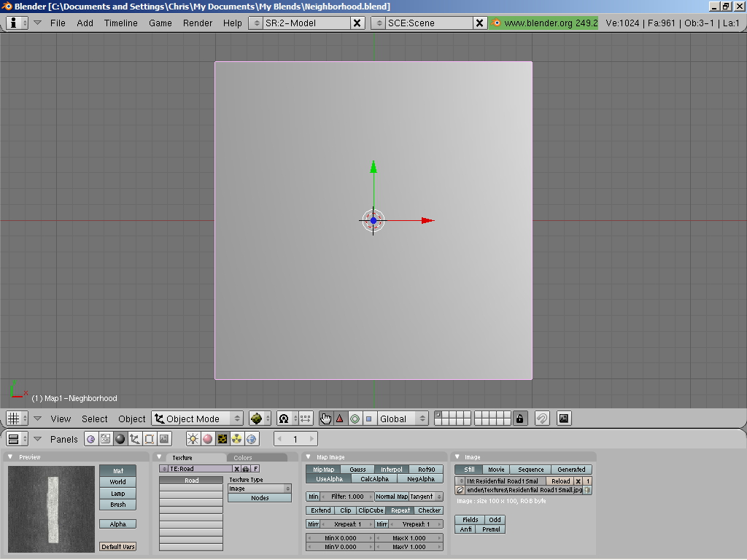
Task: Open the Render menu
Action: coord(198,23)
